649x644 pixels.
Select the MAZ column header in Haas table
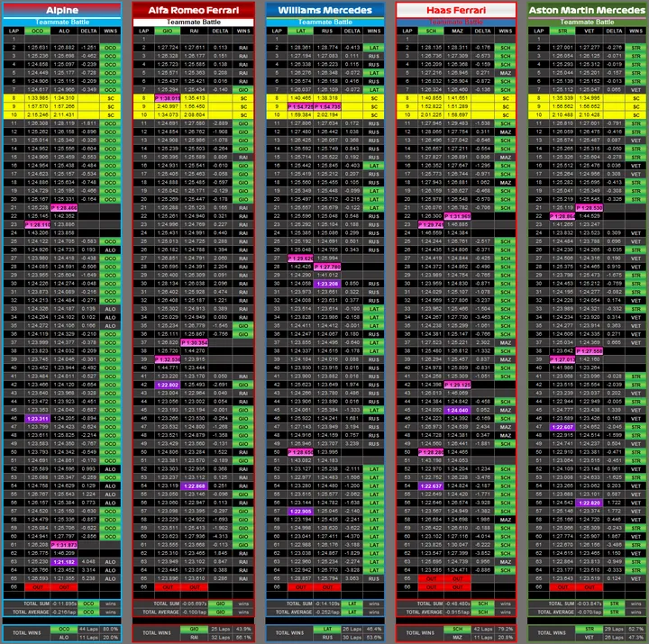457,31
